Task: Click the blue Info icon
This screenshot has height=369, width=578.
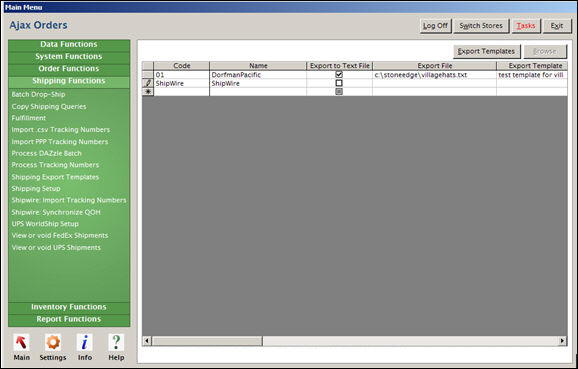Action: click(x=84, y=343)
